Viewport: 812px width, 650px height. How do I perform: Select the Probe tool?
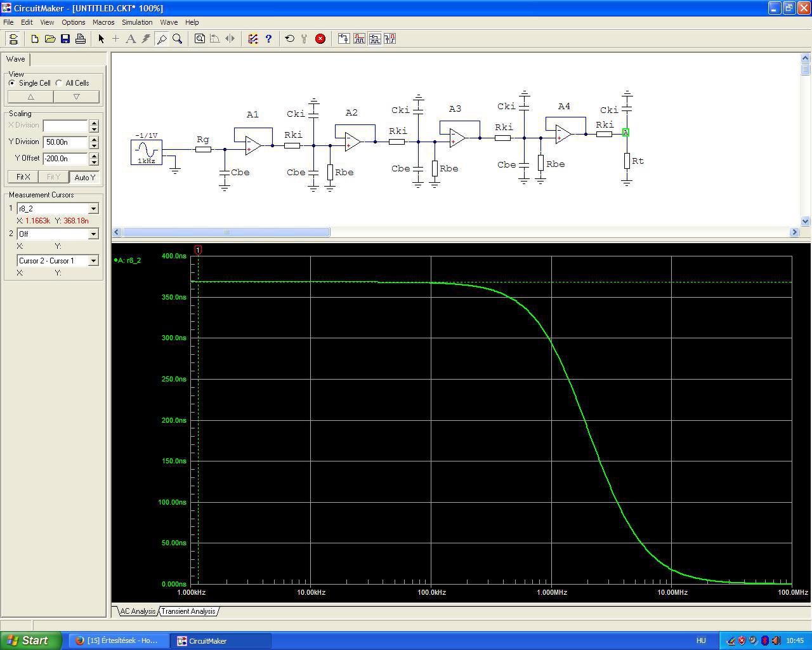coord(162,39)
